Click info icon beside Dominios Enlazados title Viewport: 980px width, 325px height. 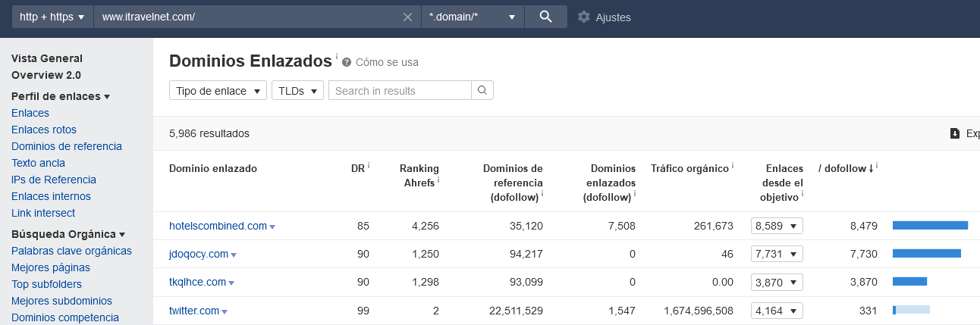(x=337, y=56)
